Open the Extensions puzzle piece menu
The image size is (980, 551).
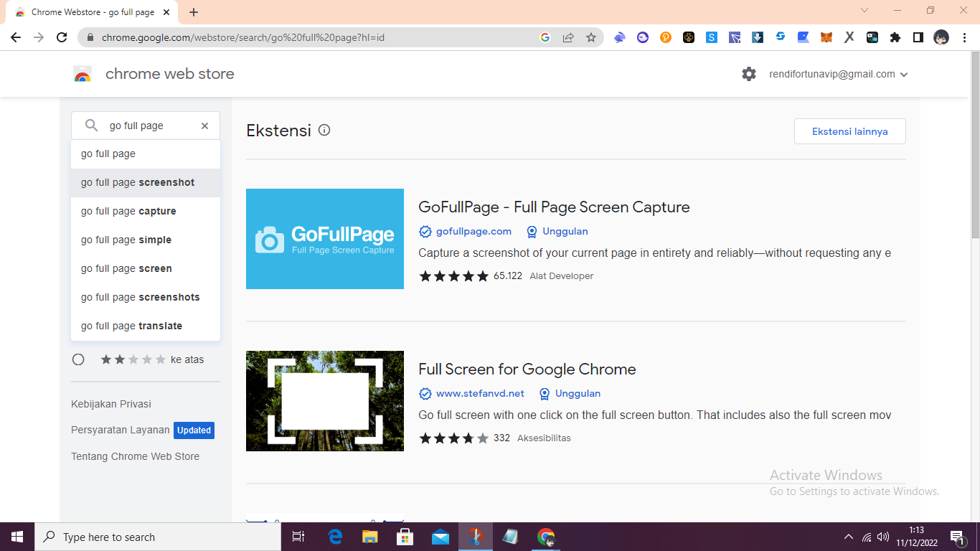[895, 37]
